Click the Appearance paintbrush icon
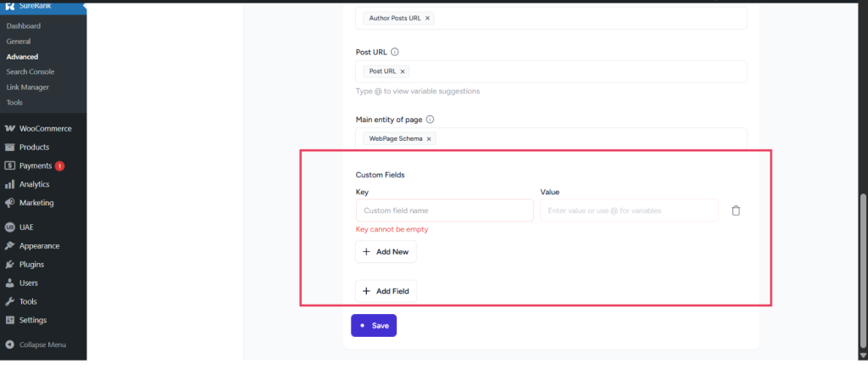Image resolution: width=868 pixels, height=370 pixels. click(x=9, y=246)
